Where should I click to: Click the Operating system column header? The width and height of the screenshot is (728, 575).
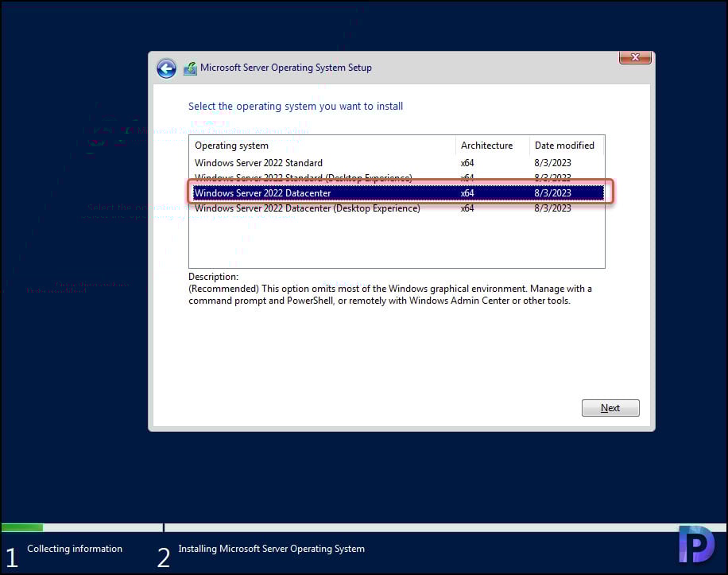click(x=323, y=146)
